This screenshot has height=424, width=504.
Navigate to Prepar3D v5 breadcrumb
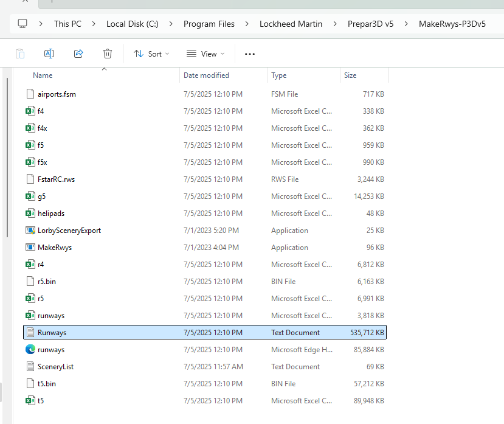pyautogui.click(x=371, y=24)
